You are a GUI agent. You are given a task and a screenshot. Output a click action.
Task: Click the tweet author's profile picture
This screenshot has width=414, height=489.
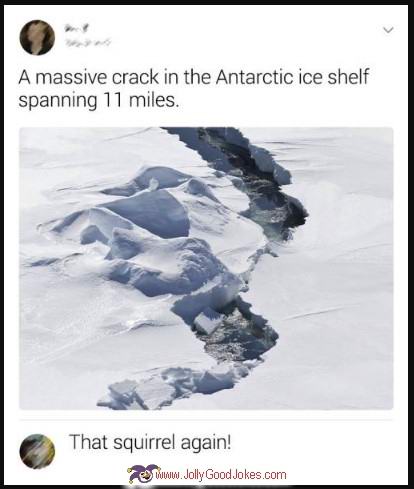[x=37, y=37]
